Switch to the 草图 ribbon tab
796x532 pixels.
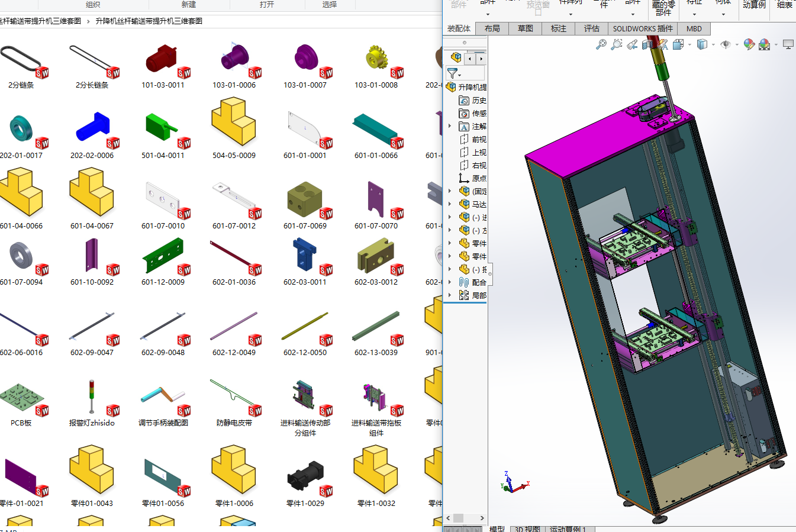click(526, 28)
